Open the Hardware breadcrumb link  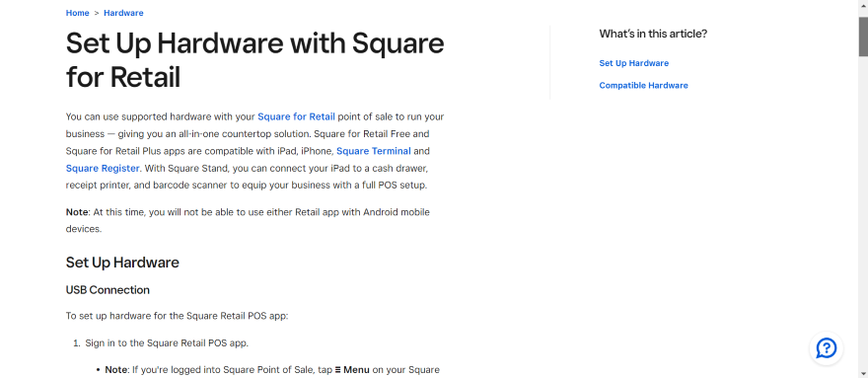[x=123, y=13]
